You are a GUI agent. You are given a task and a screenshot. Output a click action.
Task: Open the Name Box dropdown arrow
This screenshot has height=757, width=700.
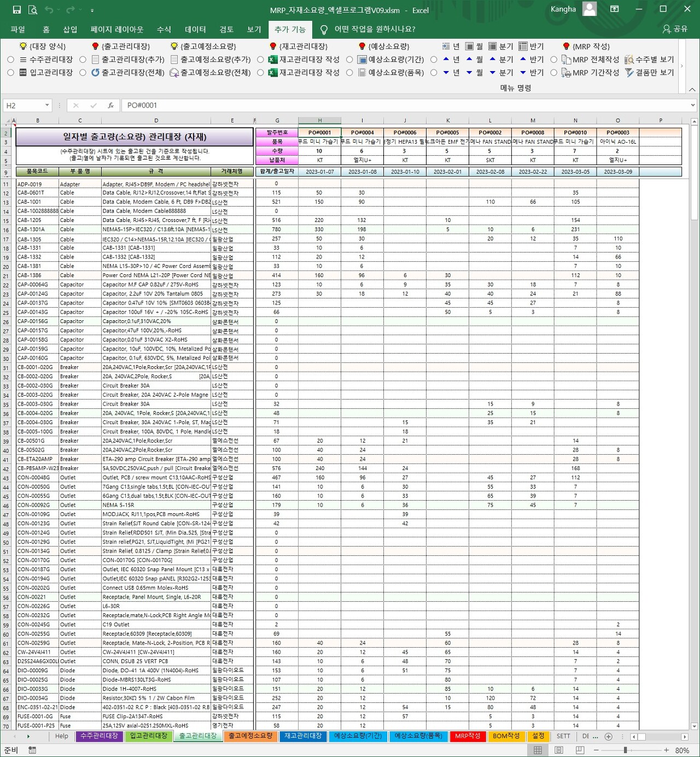pos(47,105)
